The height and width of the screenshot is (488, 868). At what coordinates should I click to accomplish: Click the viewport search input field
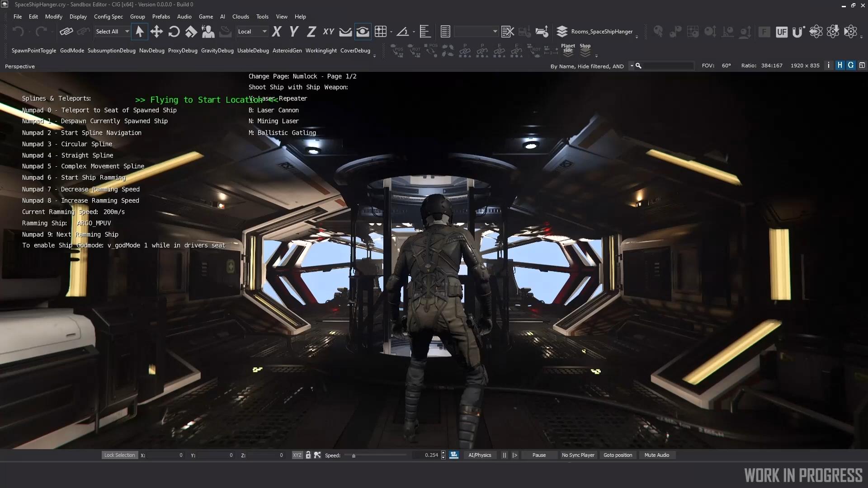coord(668,66)
